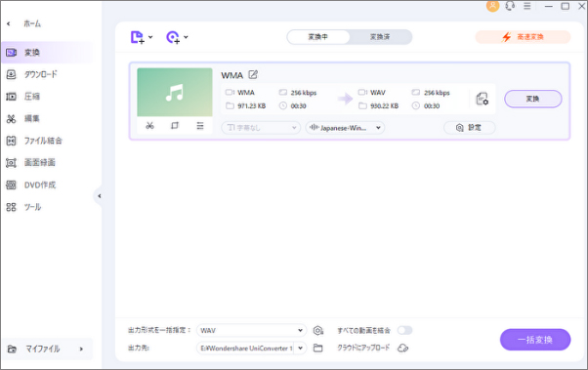Open the 字幕なし subtitle dropdown

pos(261,128)
